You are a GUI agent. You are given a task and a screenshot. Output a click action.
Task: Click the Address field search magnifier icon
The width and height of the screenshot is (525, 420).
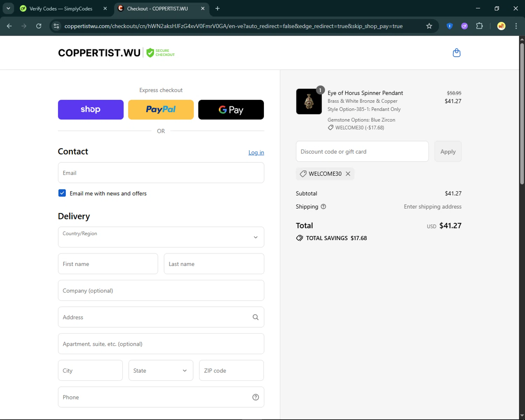(x=255, y=317)
